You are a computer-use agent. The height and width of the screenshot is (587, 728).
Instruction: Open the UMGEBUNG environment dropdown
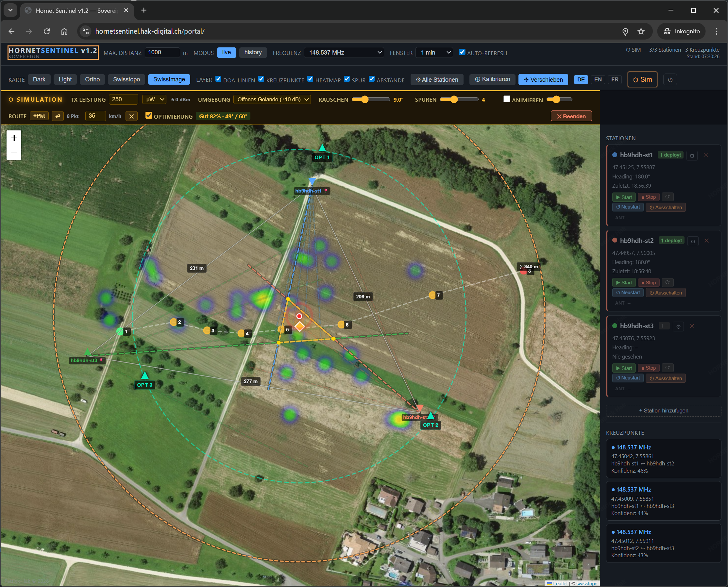(x=272, y=99)
